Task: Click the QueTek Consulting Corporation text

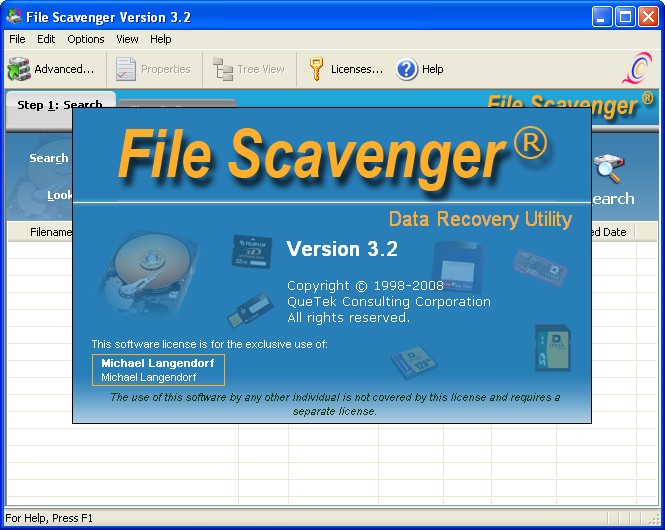Action: [389, 301]
